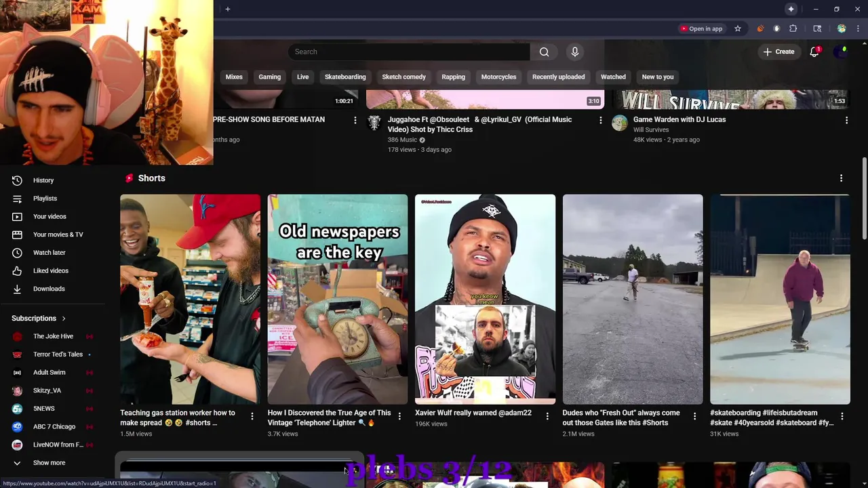Open the Juggahoe Official Music Video title

tap(479, 124)
